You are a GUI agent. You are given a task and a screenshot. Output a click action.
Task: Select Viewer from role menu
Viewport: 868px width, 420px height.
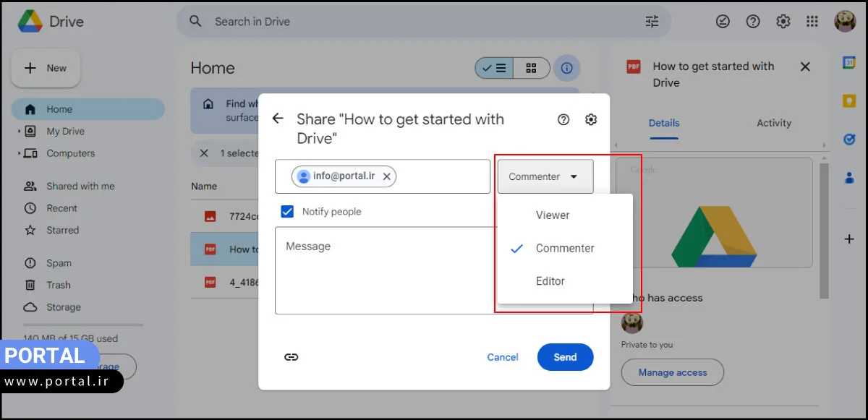pos(553,215)
